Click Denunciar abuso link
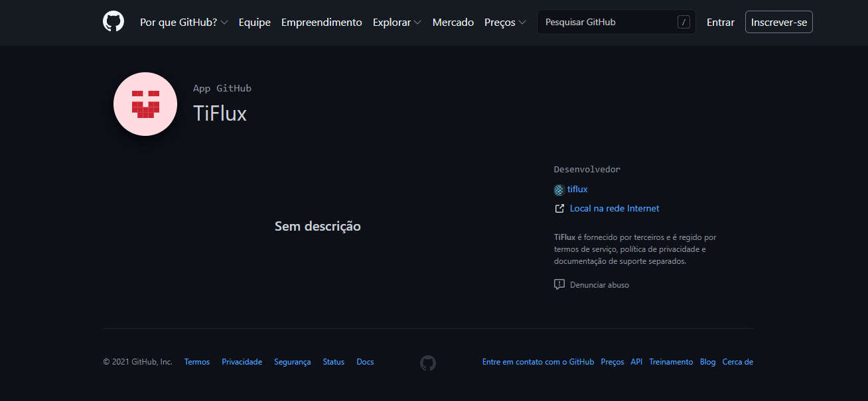The height and width of the screenshot is (401, 868). pyautogui.click(x=599, y=285)
